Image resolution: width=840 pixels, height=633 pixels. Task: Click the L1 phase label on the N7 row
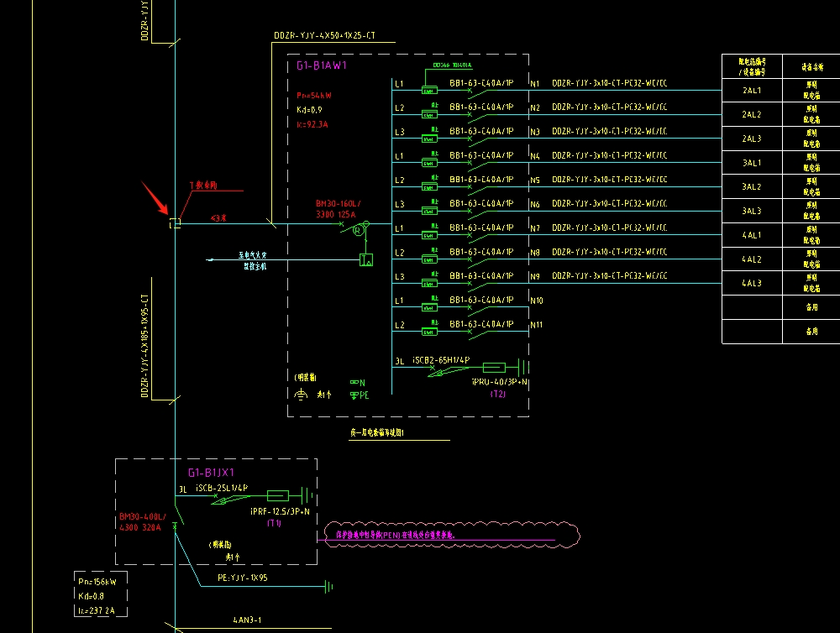tap(399, 228)
